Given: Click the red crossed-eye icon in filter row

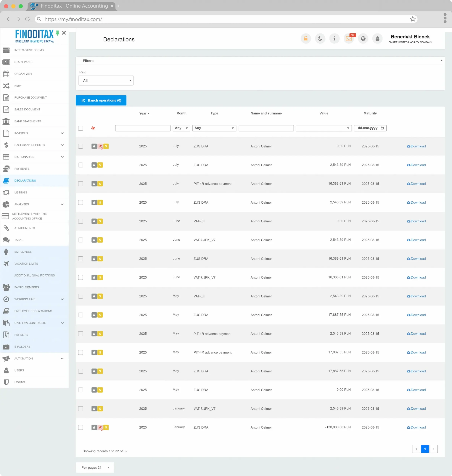Looking at the screenshot, I should 93,128.
